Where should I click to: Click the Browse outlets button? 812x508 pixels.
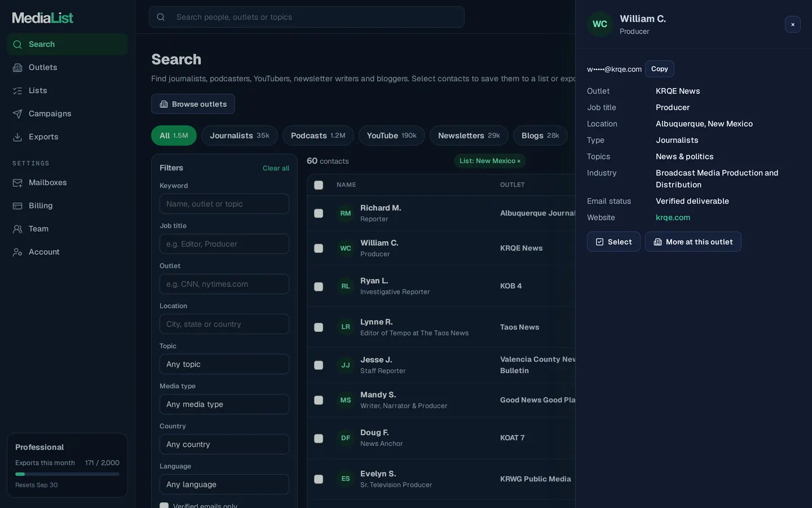point(193,104)
